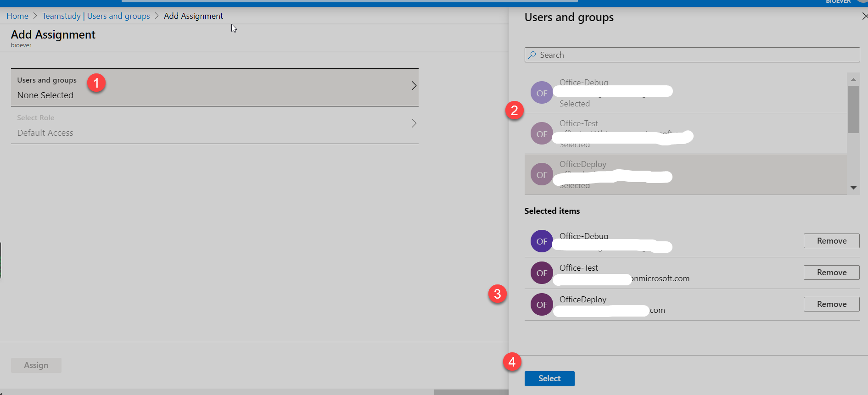Click OfficeDeploy avatar under Selected items
Viewport: 868px width, 395px height.
click(x=542, y=305)
